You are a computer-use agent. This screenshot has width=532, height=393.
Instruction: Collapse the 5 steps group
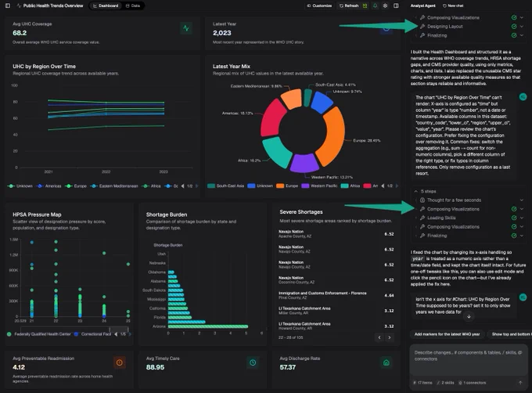[416, 191]
